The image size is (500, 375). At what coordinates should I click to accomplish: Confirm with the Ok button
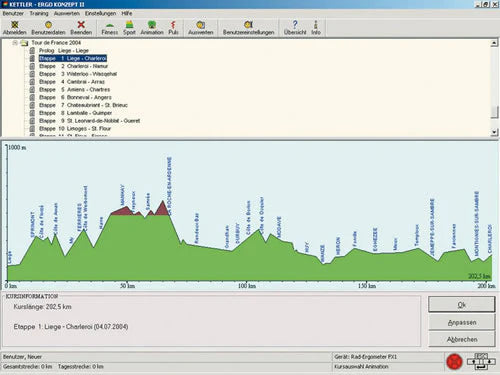[461, 305]
